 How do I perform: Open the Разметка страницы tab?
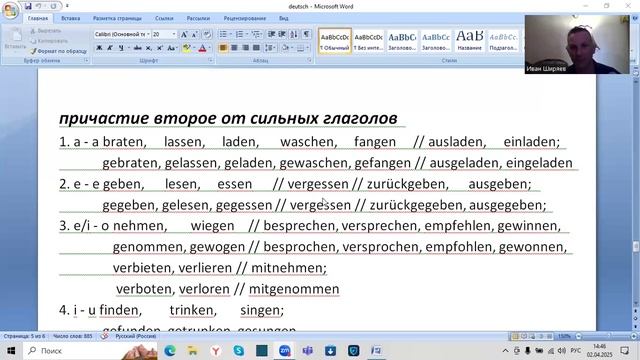117,18
